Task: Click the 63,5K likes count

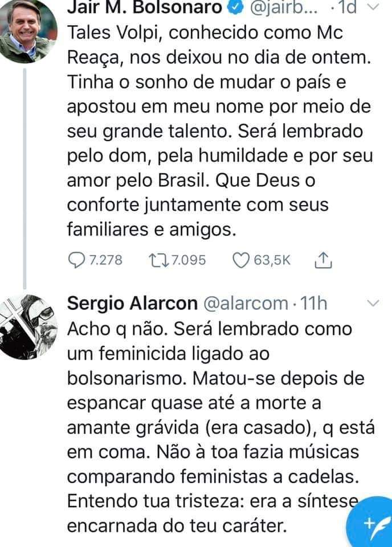Action: click(272, 260)
